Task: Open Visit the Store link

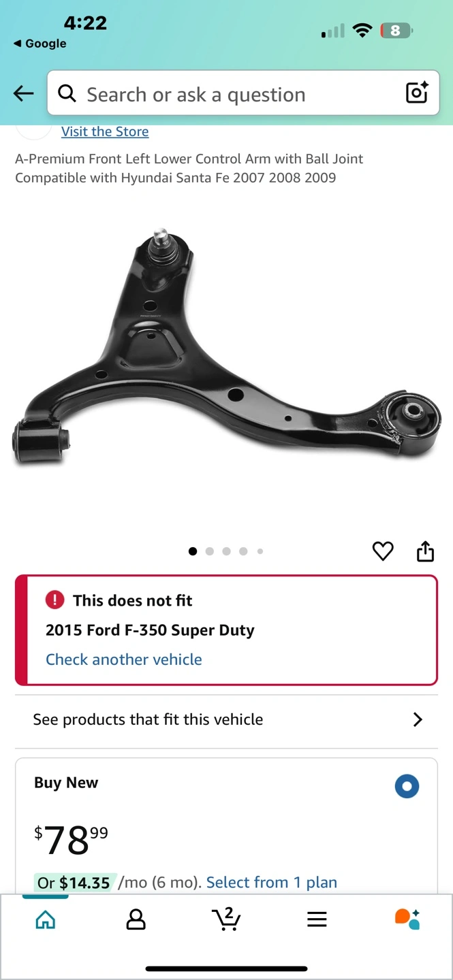Action: click(105, 131)
